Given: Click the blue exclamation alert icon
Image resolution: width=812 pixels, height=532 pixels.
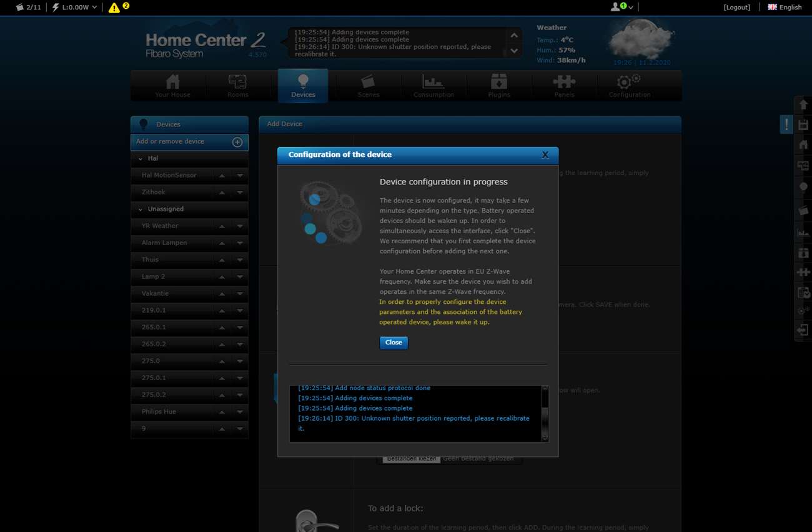Looking at the screenshot, I should point(786,124).
